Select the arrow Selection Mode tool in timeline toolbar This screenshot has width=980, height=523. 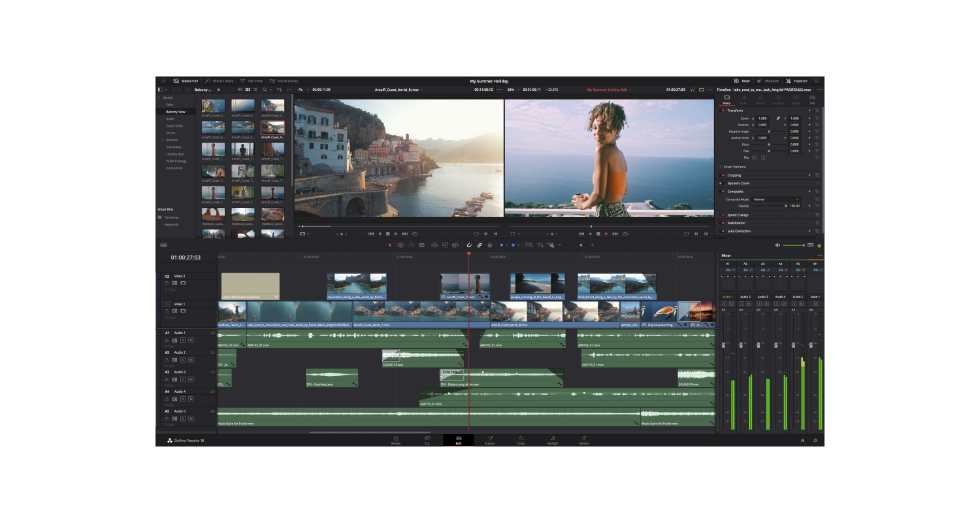390,245
